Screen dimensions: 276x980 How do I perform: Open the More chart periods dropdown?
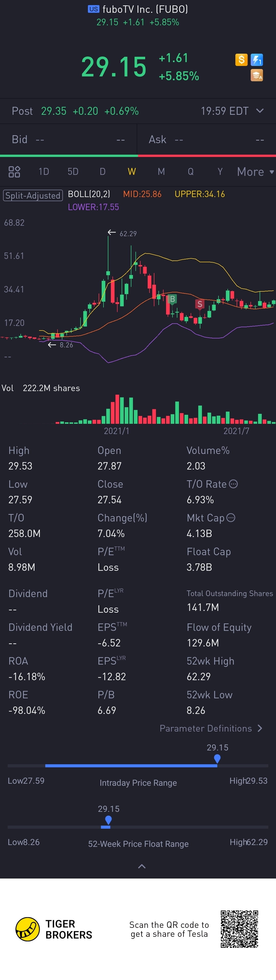point(256,172)
